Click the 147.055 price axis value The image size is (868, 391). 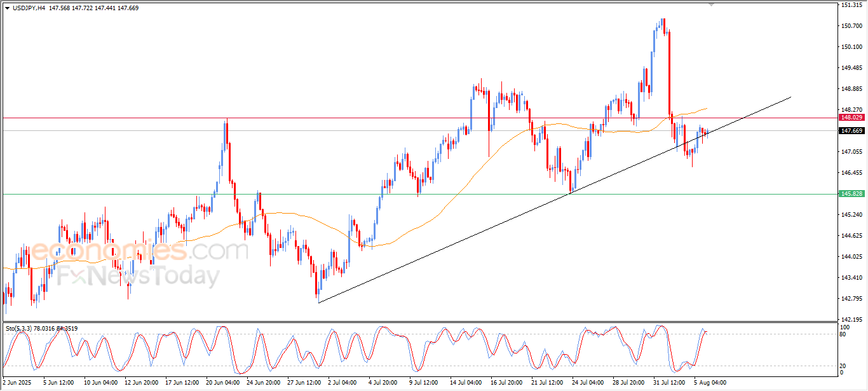coord(851,152)
